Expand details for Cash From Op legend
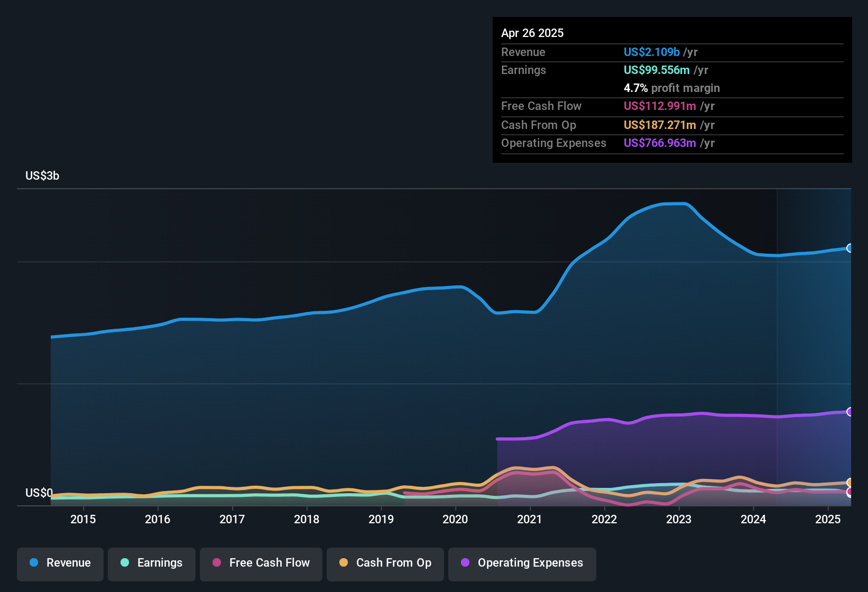This screenshot has width=868, height=592. 385,563
